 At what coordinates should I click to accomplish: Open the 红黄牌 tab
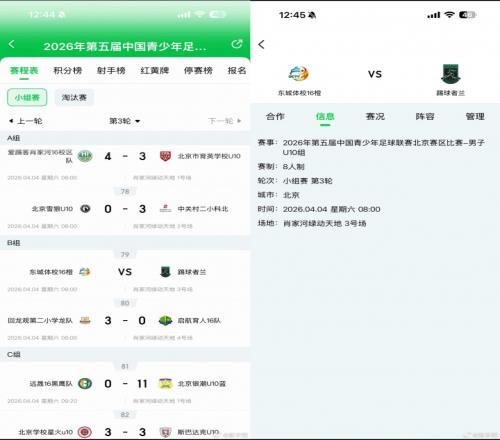pos(155,70)
